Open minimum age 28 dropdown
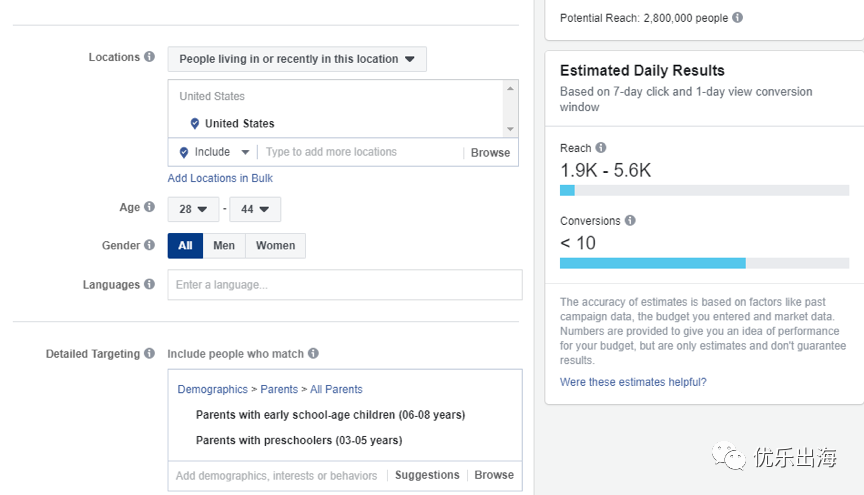This screenshot has height=495, width=864. pos(193,209)
